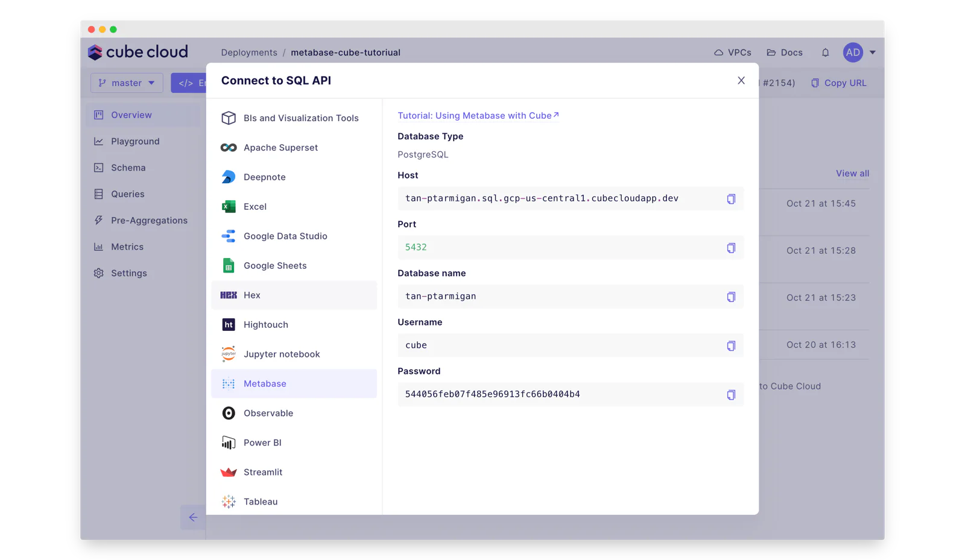
Task: Click the Deepnote logo icon
Action: [229, 177]
